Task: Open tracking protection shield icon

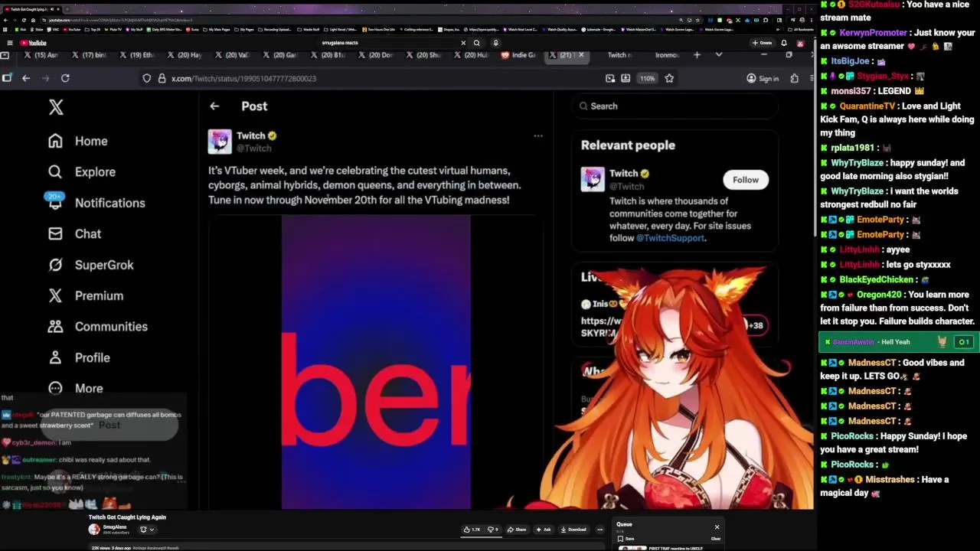Action: pos(147,78)
